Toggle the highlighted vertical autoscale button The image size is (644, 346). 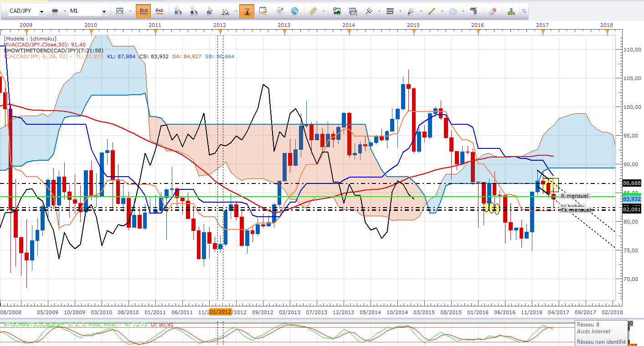coord(247,10)
